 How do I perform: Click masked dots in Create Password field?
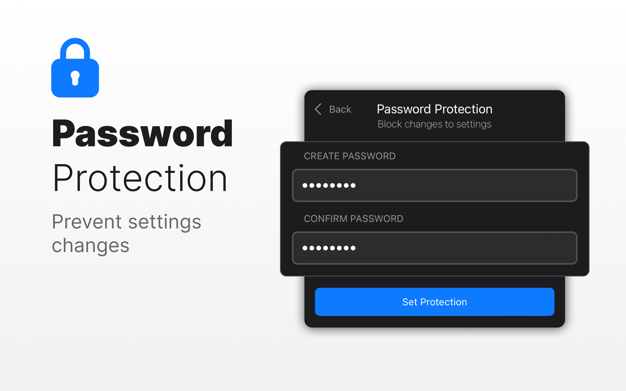[x=329, y=185]
